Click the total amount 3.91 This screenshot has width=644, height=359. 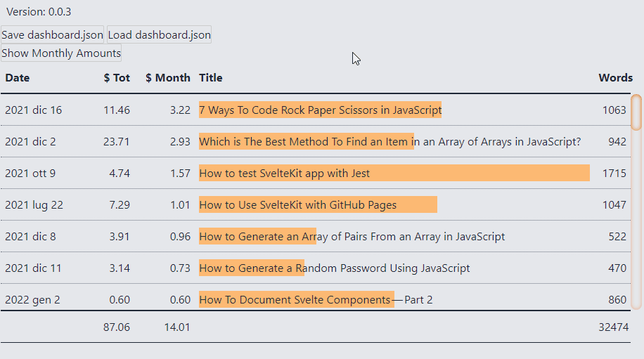pyautogui.click(x=120, y=236)
